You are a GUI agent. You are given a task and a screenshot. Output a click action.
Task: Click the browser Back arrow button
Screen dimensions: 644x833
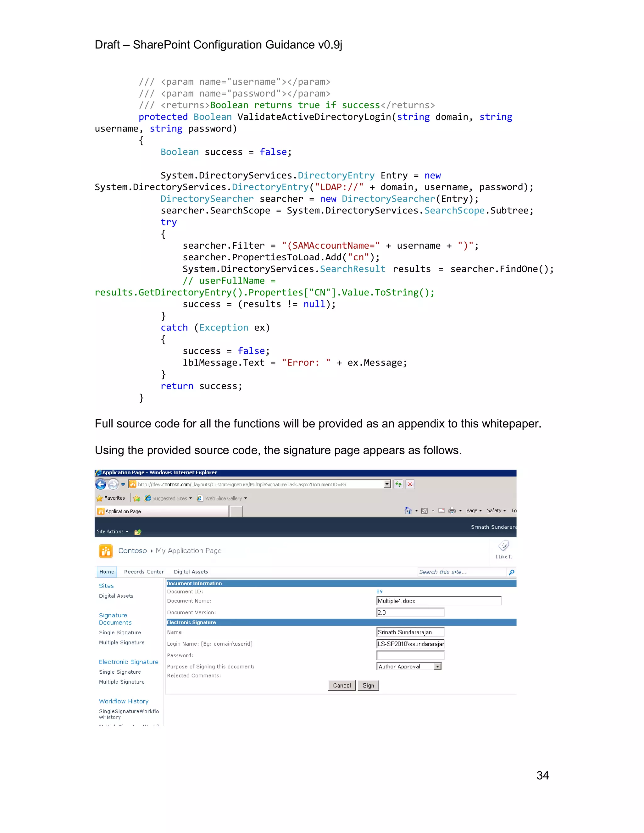[x=101, y=484]
